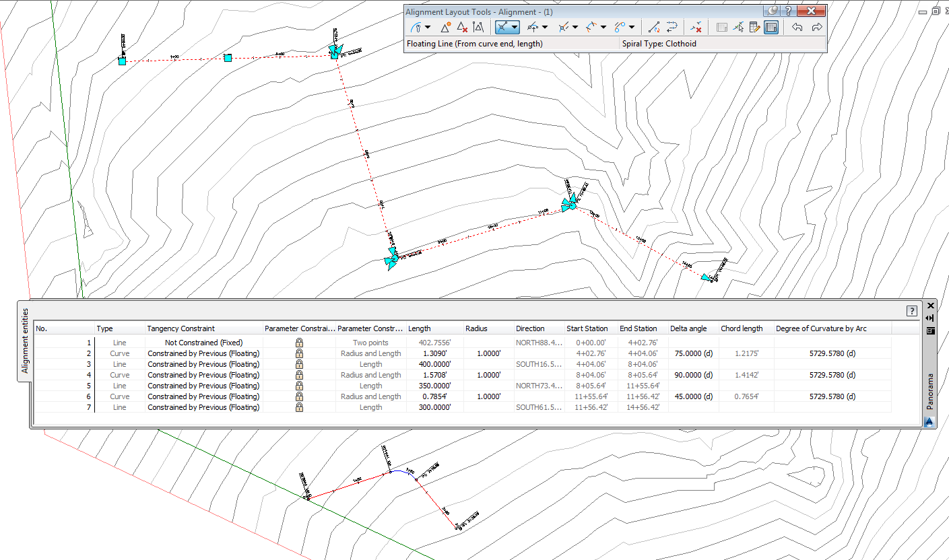
Task: Open help for Alignment Layout Tools
Action: point(788,11)
